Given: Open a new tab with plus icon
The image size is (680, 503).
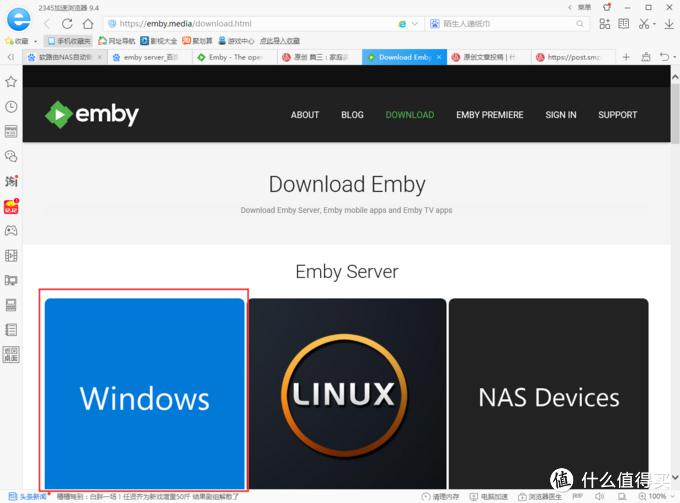Looking at the screenshot, I should 626,57.
